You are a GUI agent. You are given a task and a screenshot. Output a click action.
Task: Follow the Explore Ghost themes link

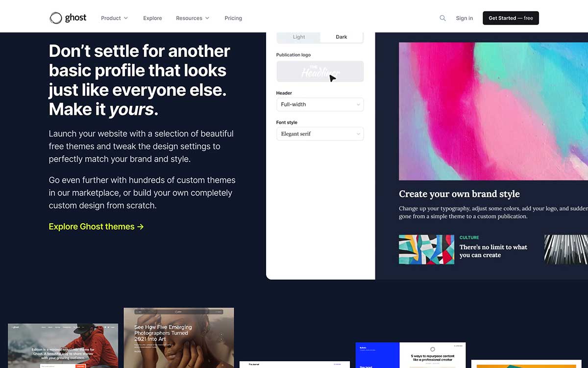tap(96, 227)
